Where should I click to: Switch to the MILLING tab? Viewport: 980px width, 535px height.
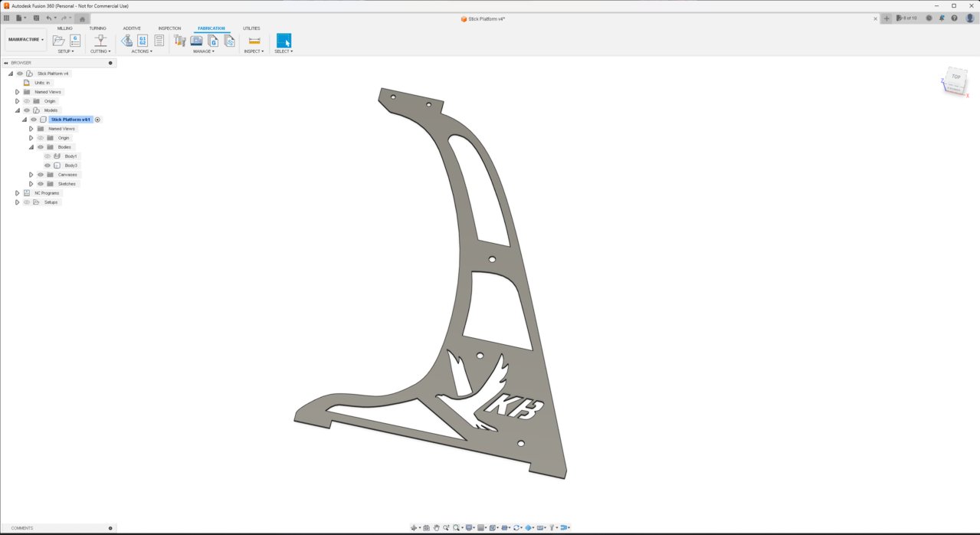pyautogui.click(x=65, y=28)
